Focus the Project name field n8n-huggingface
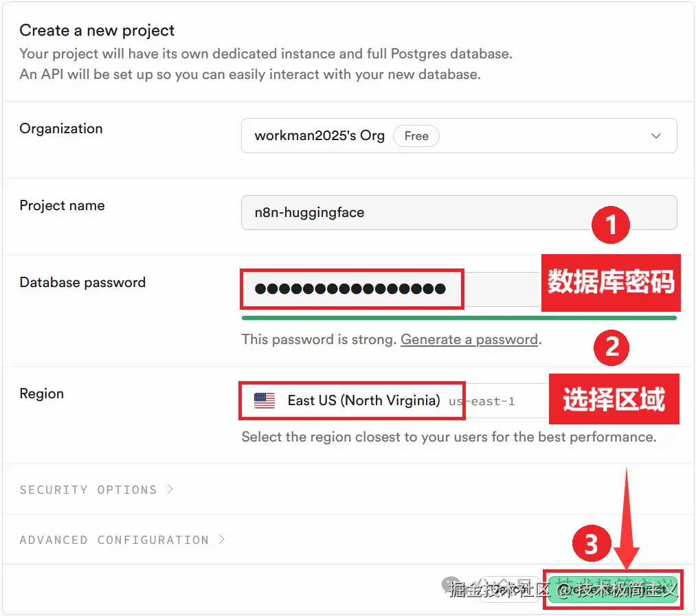The width and height of the screenshot is (696, 616). click(x=459, y=213)
